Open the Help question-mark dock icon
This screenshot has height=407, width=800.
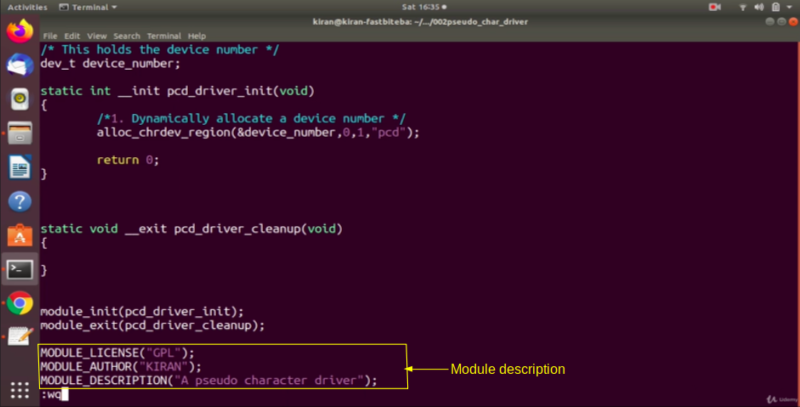(x=19, y=201)
